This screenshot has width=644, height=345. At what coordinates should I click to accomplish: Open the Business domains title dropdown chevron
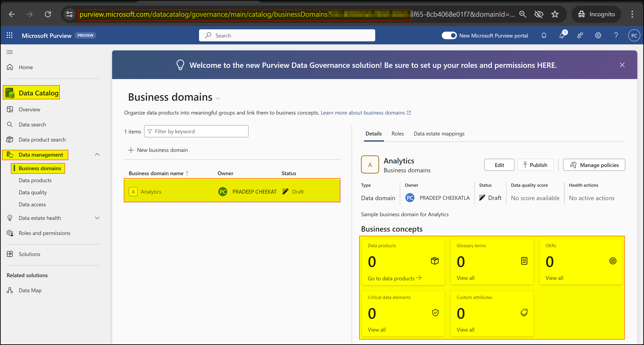coord(218,98)
